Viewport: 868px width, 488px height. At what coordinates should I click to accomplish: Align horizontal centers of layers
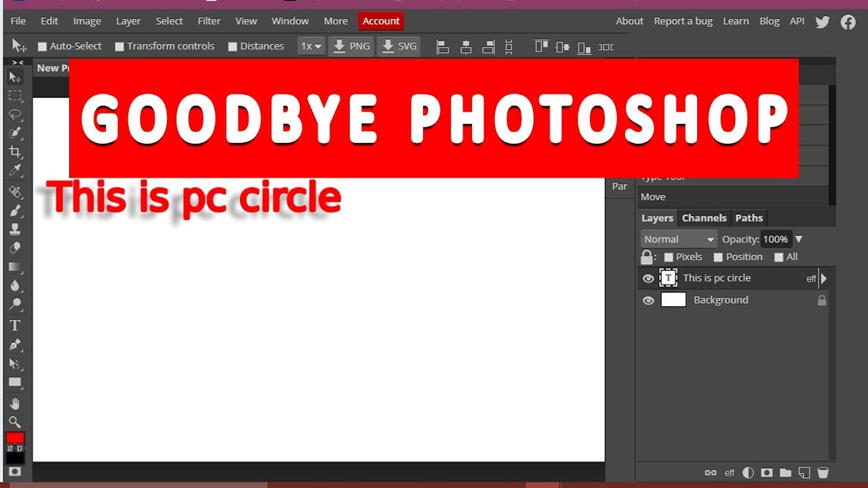pyautogui.click(x=466, y=47)
